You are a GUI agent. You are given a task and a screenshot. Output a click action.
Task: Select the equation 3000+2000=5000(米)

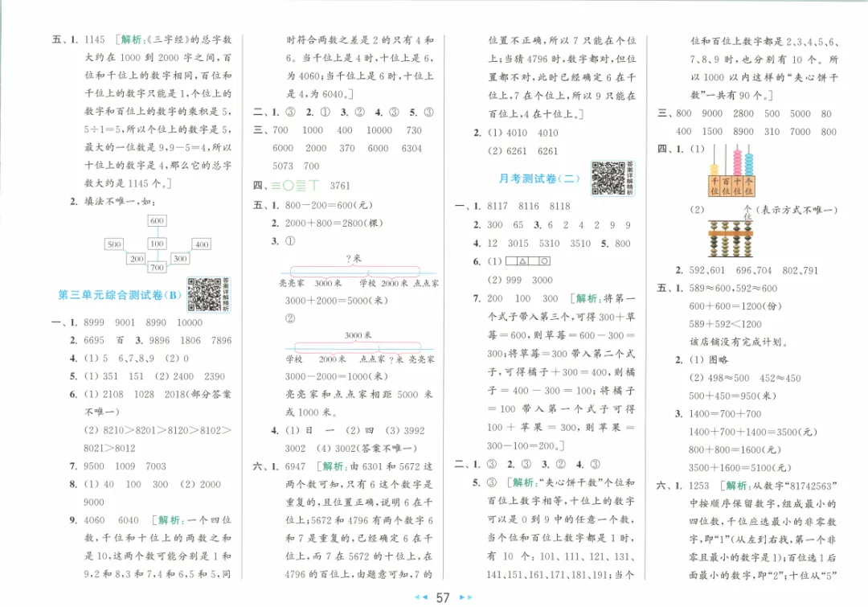(337, 301)
